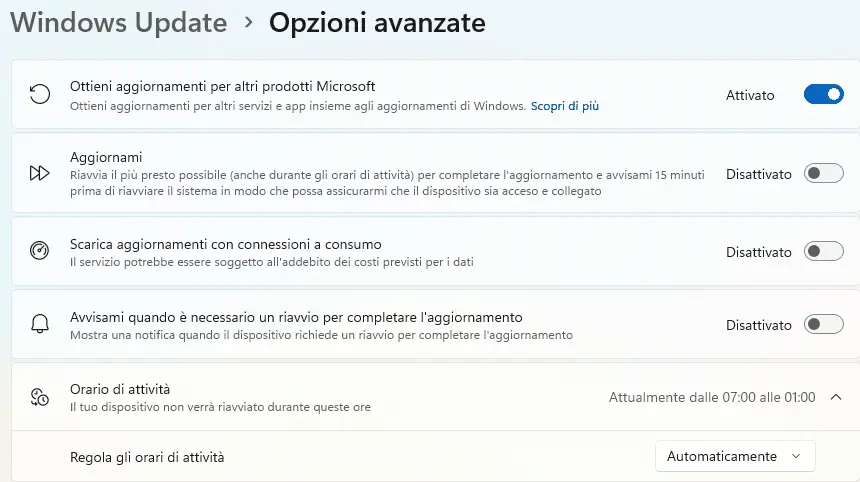Click the breadcrumb chevron separator
Screen dimensions: 860x482
pos(248,23)
